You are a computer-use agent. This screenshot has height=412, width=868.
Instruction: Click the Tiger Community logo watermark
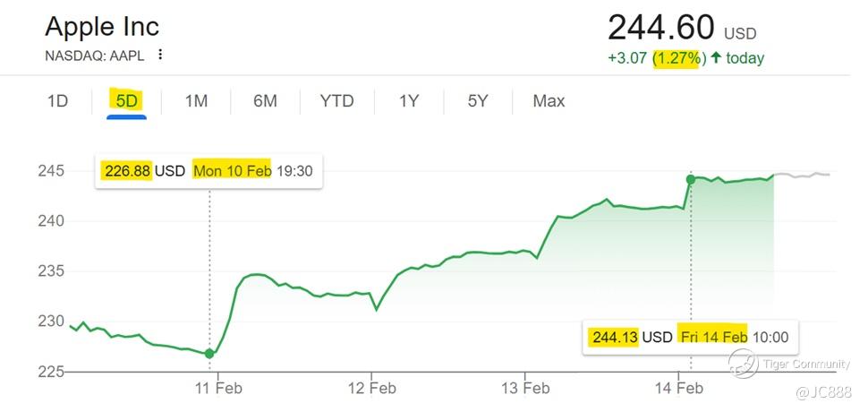[743, 363]
